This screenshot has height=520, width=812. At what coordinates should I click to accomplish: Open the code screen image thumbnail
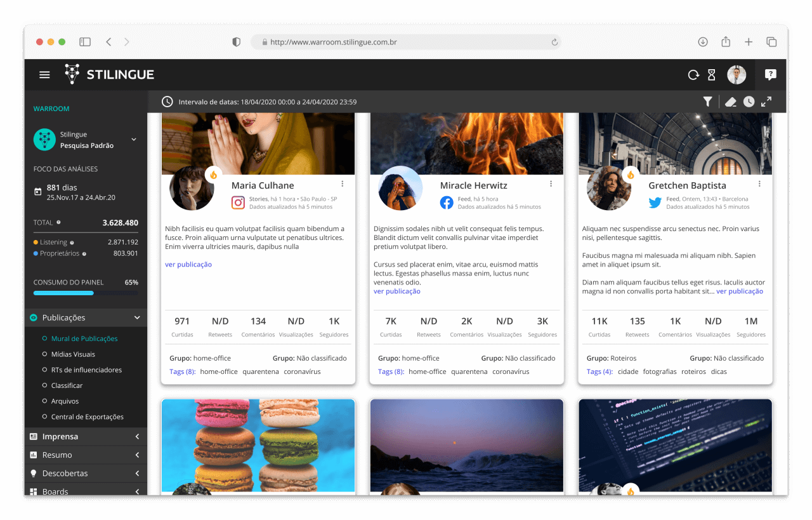[x=676, y=445]
